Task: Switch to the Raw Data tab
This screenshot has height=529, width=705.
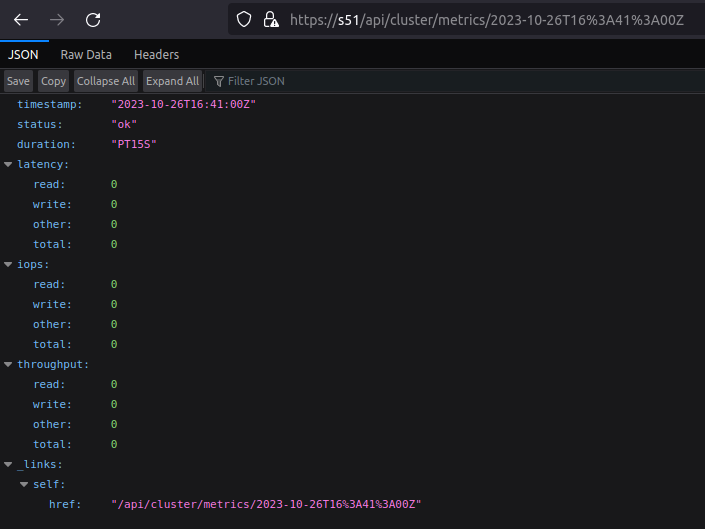Action: point(86,55)
